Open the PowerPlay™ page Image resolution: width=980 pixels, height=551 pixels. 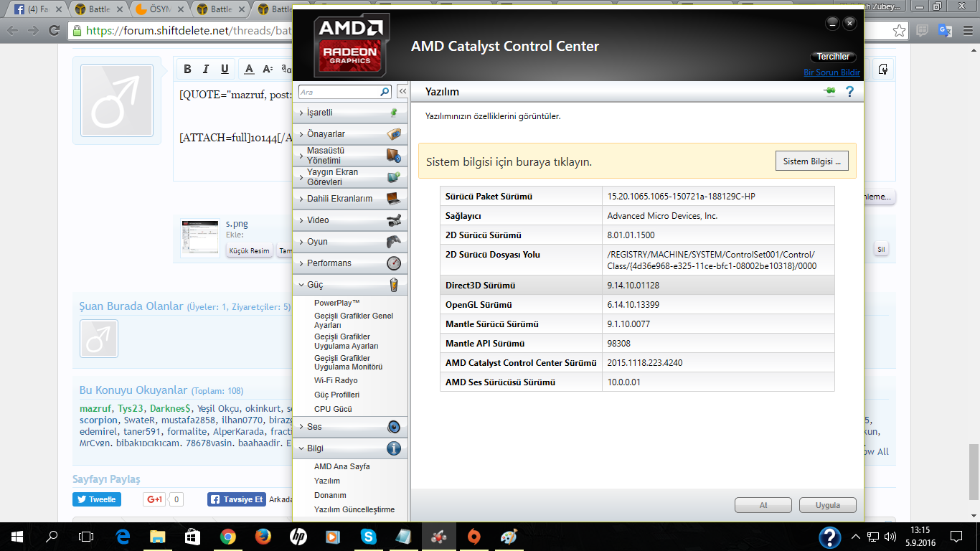pyautogui.click(x=337, y=303)
